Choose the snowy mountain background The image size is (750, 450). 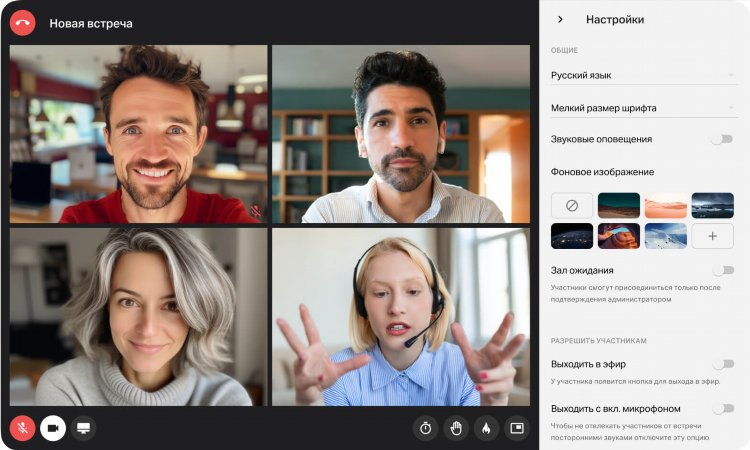pos(665,236)
